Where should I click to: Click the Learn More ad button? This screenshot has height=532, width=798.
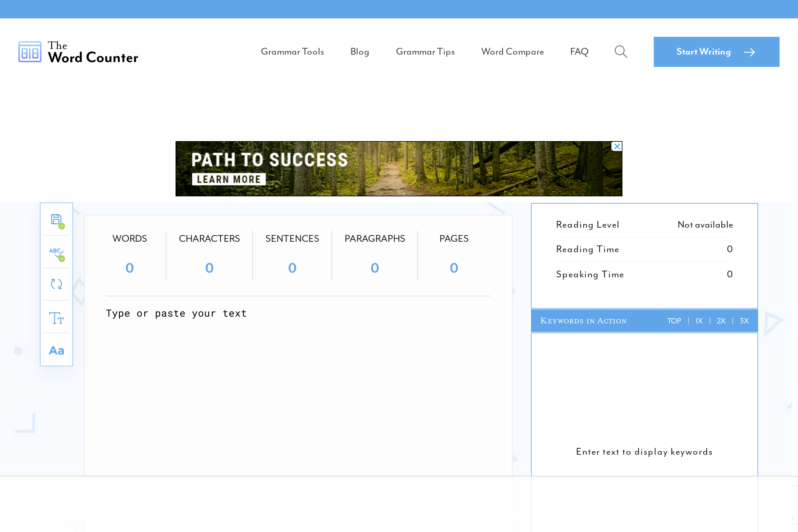(229, 179)
